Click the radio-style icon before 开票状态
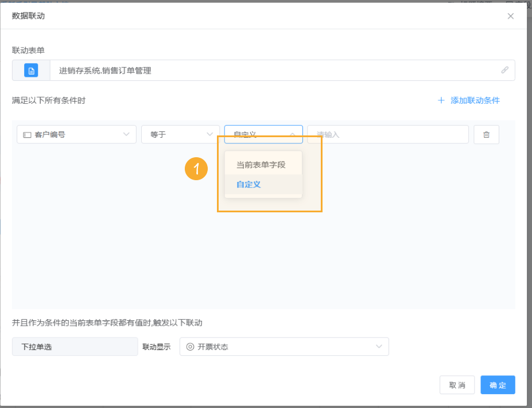Screen dimensions: 532x408 pyautogui.click(x=189, y=346)
